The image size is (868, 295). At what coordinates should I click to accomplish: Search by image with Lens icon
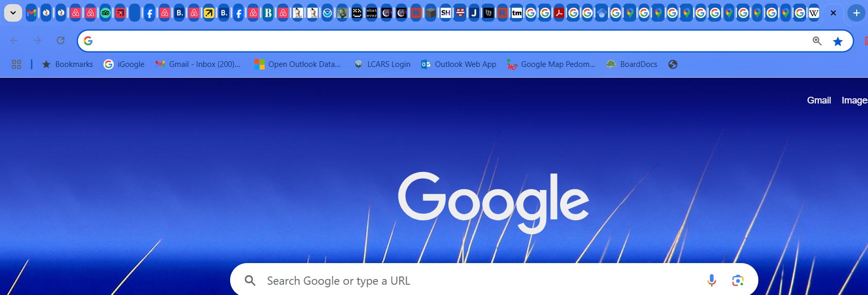coord(738,281)
